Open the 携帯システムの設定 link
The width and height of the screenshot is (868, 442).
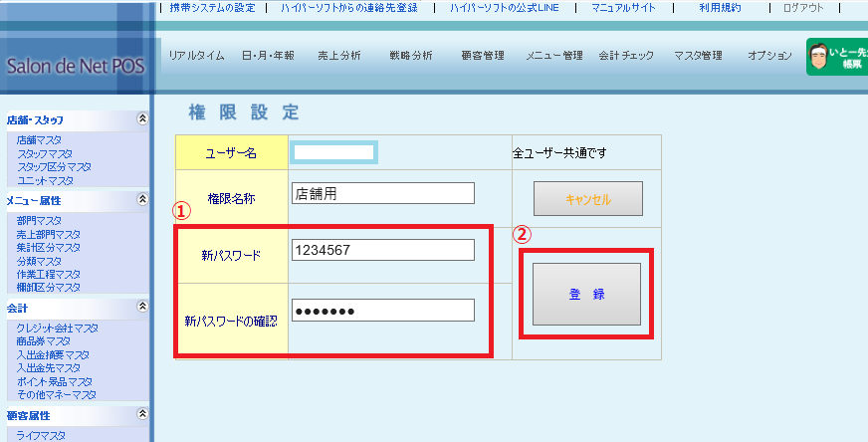[x=212, y=8]
